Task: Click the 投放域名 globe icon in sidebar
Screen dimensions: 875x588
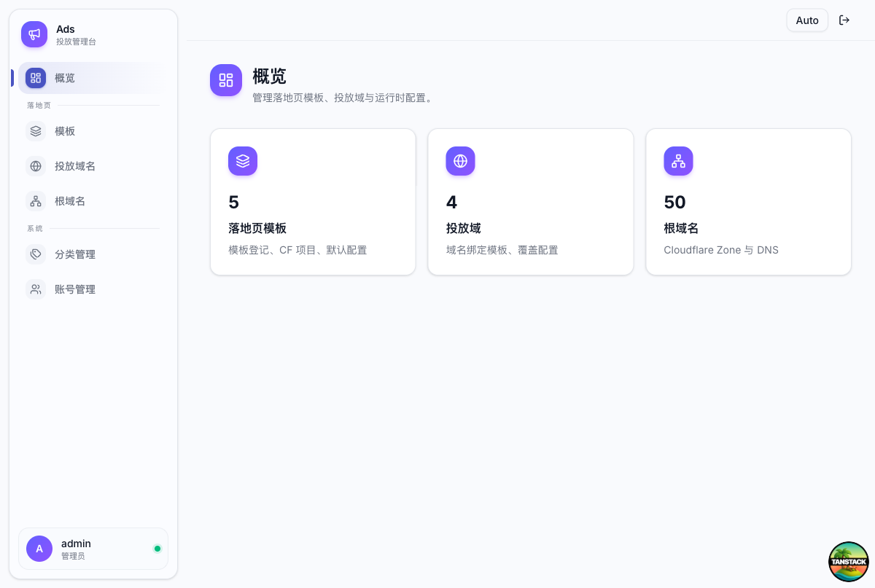Action: pos(36,166)
